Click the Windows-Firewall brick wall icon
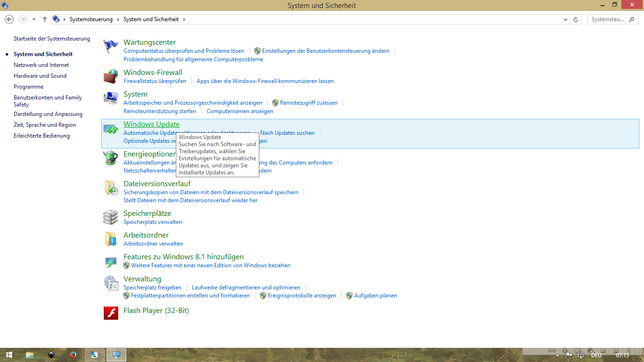 pyautogui.click(x=111, y=76)
